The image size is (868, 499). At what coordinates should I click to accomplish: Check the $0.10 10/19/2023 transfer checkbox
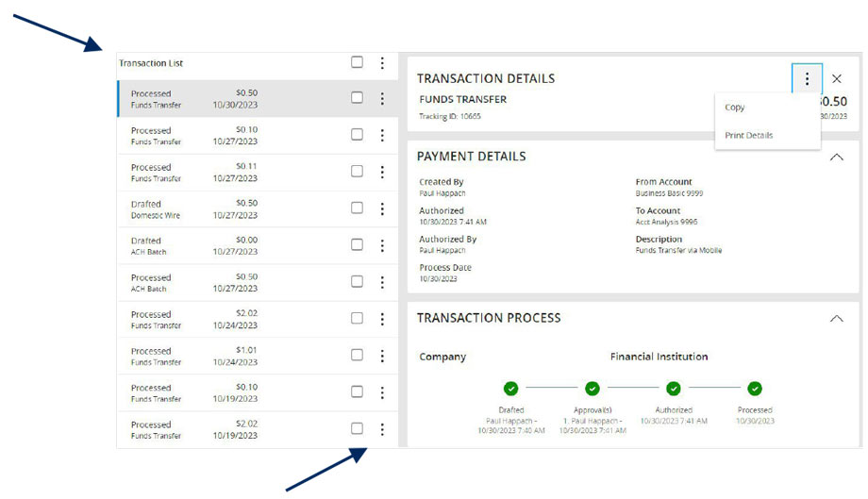[357, 391]
